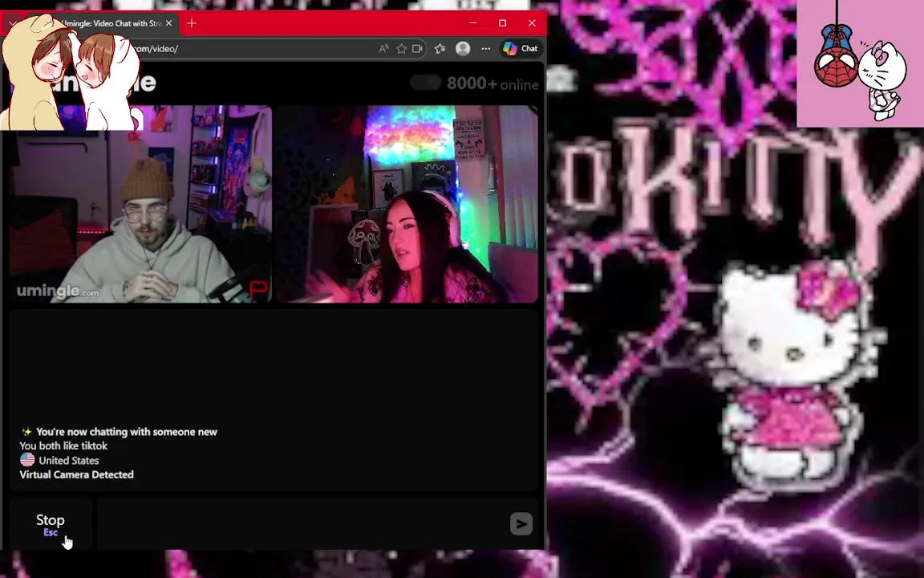This screenshot has height=578, width=924.
Task: Close the Umingle Video Chat tab
Action: pos(169,23)
